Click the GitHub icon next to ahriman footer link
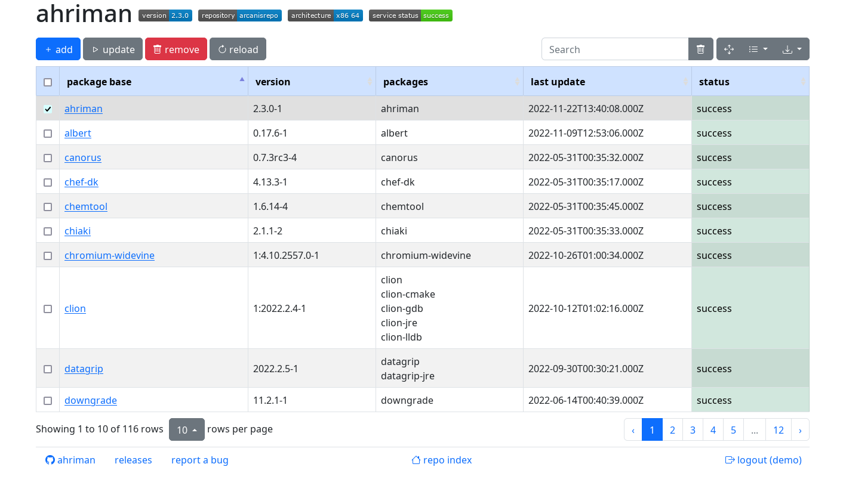The image size is (843, 504). 50,460
